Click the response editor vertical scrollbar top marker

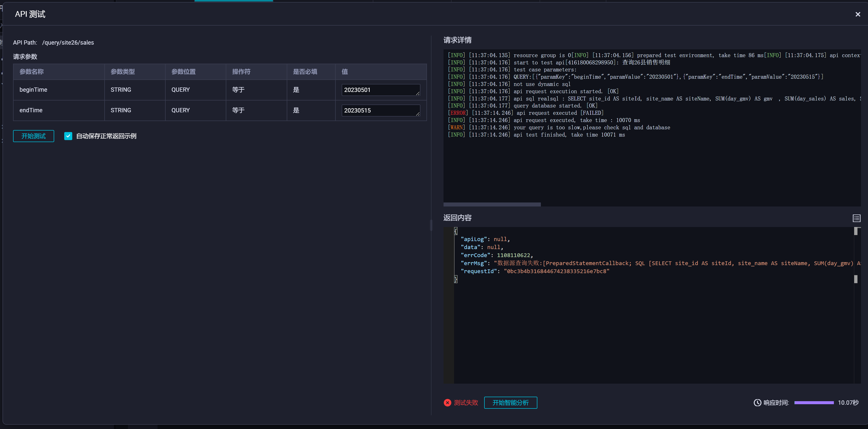[x=855, y=231]
